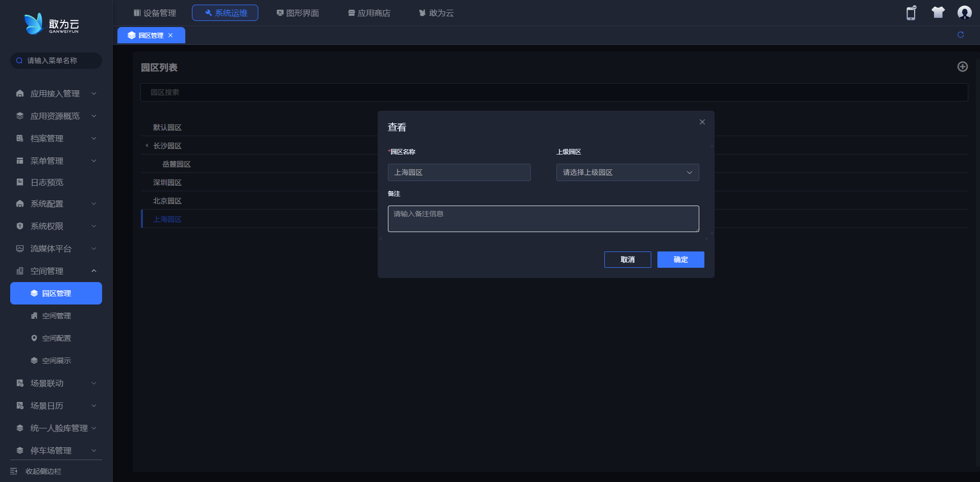
Task: Click the 流媒体平台 icon
Action: [20, 248]
